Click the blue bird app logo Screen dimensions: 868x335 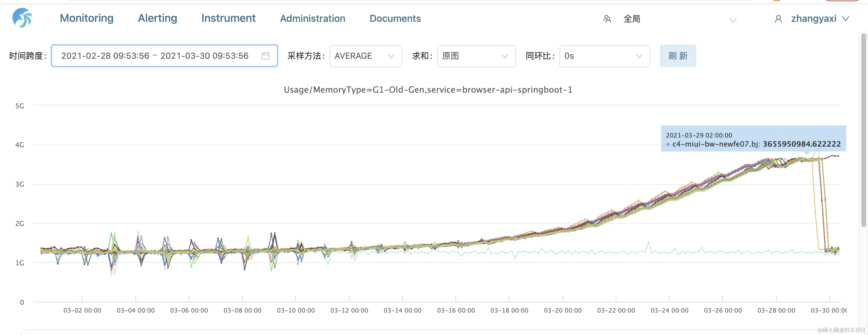point(22,18)
